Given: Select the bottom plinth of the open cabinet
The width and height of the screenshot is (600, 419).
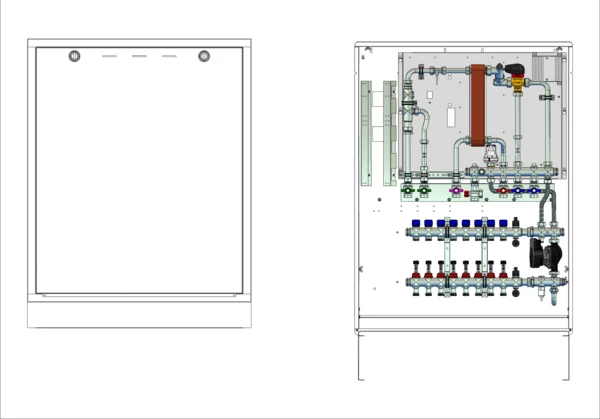Looking at the screenshot, I should [x=464, y=326].
